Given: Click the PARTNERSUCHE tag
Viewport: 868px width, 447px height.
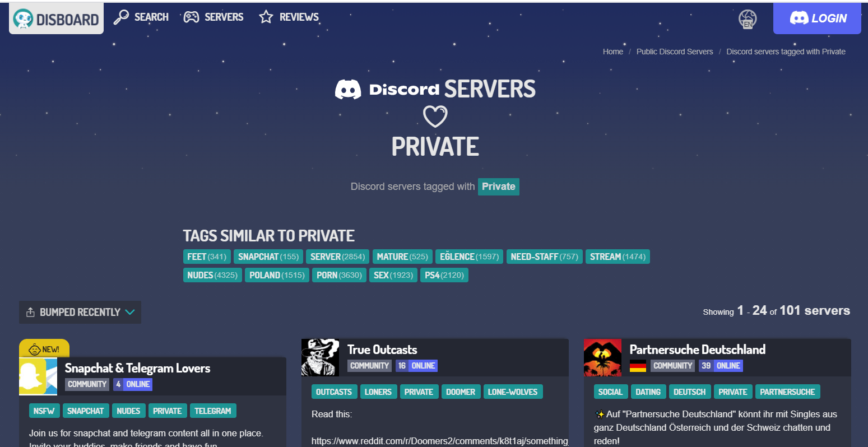Looking at the screenshot, I should pyautogui.click(x=787, y=392).
